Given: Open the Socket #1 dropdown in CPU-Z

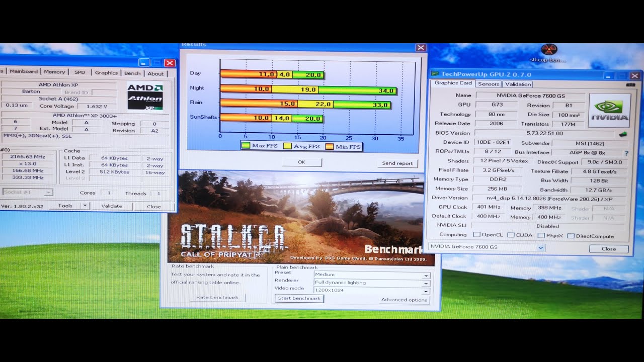Looking at the screenshot, I should (28, 192).
